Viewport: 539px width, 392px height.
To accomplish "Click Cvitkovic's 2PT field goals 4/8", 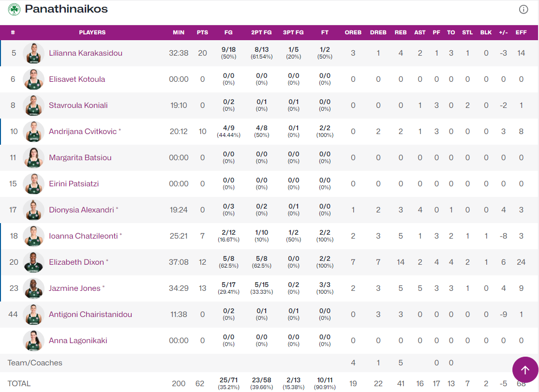I will (x=262, y=128).
